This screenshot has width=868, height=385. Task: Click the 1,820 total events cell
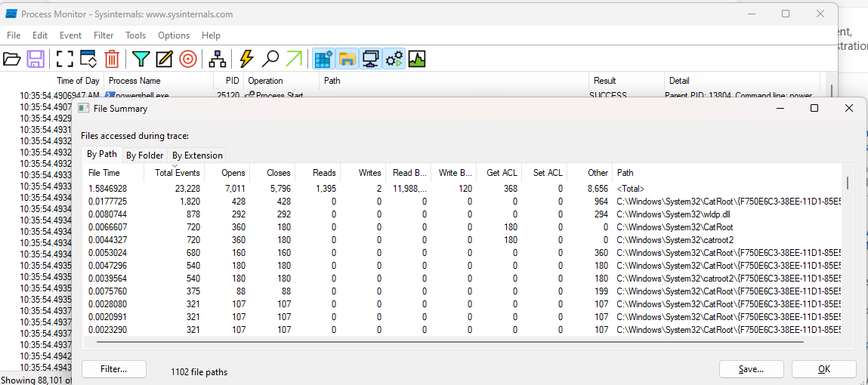coord(190,202)
